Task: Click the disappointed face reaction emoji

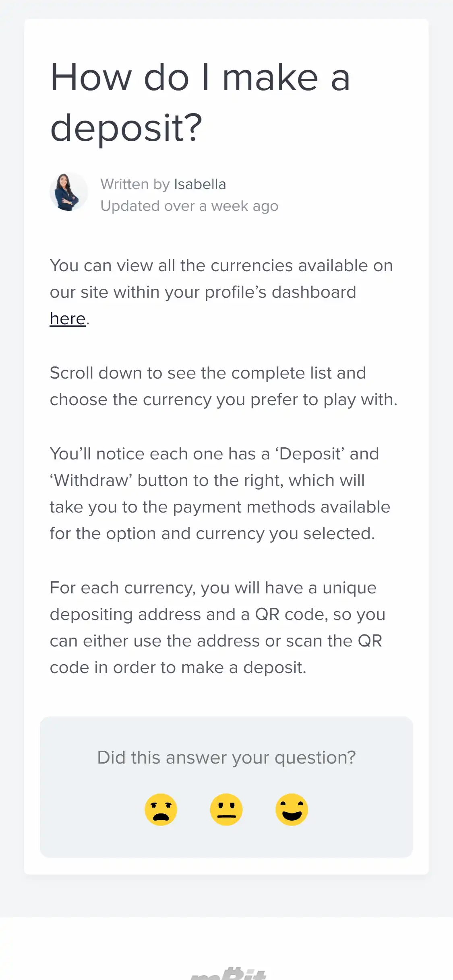Action: point(161,809)
